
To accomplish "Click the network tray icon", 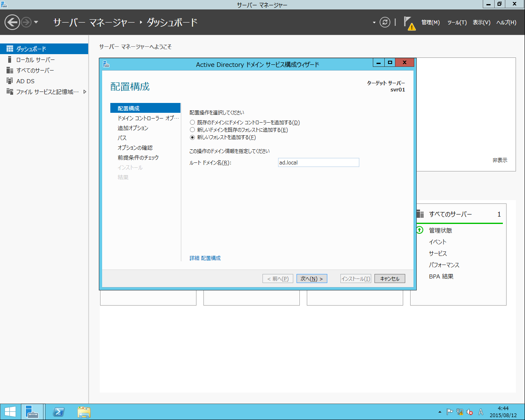I will 460,412.
